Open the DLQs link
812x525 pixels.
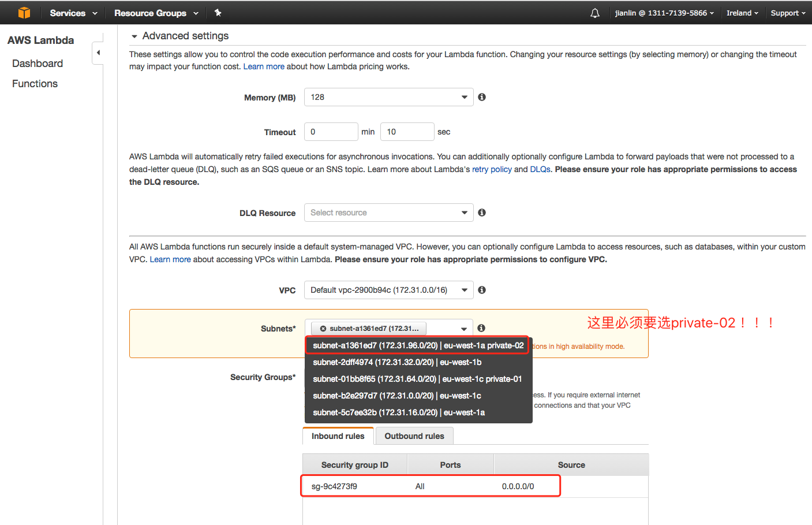tap(540, 169)
